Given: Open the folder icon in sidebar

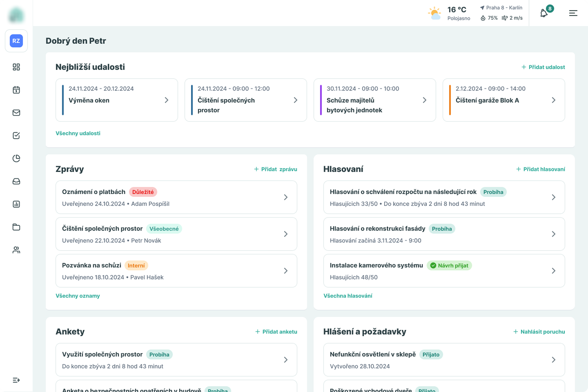Looking at the screenshot, I should [x=16, y=227].
